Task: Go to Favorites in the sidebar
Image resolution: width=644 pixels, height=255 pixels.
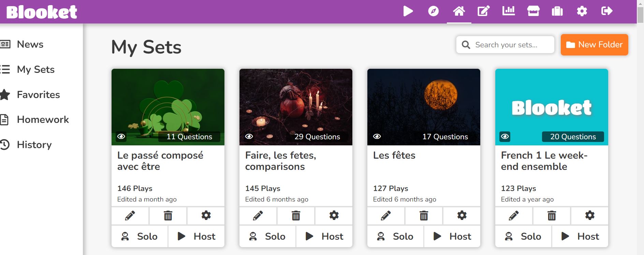Action: coord(38,95)
